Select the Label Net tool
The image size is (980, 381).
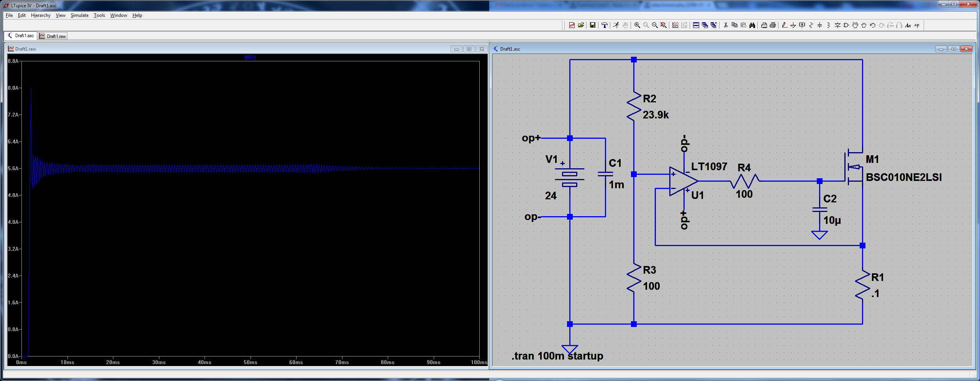(802, 25)
